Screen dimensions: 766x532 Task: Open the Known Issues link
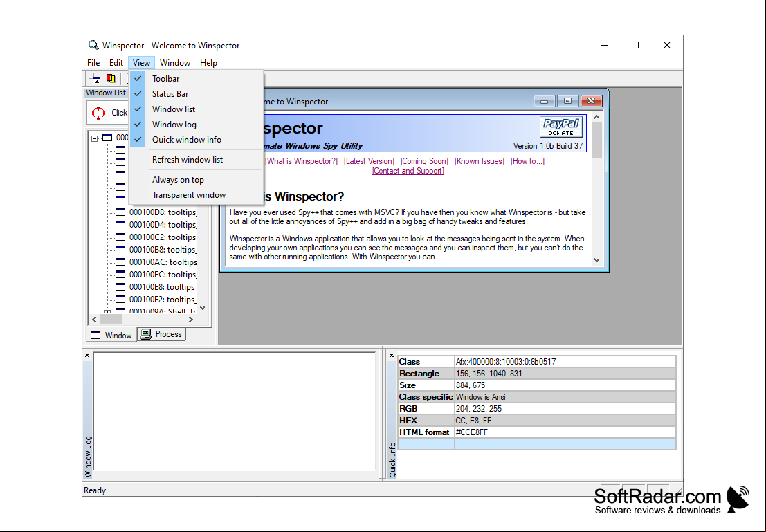click(480, 161)
